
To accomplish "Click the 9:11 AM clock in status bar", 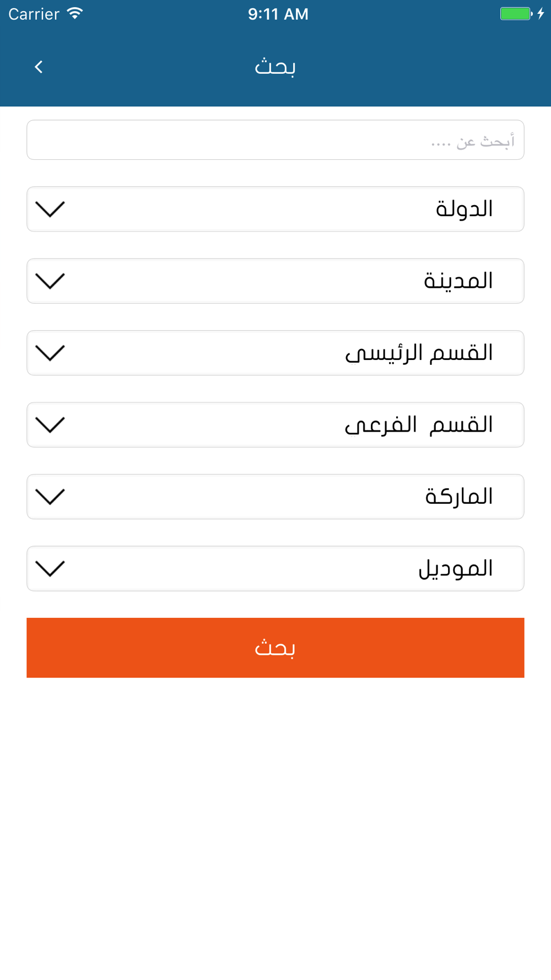I will coord(278,14).
